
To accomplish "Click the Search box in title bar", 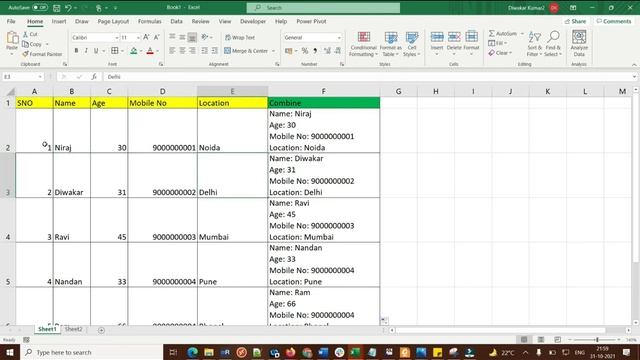I will [x=323, y=8].
